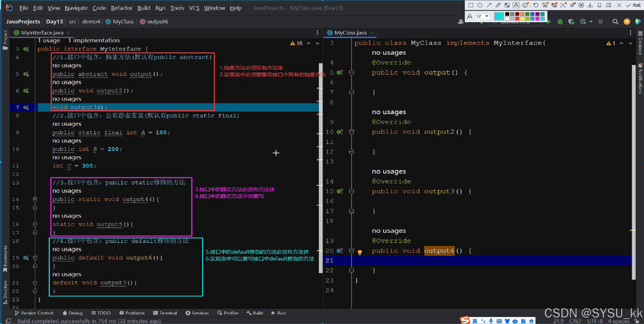Click the undo annotation icon

536,5
